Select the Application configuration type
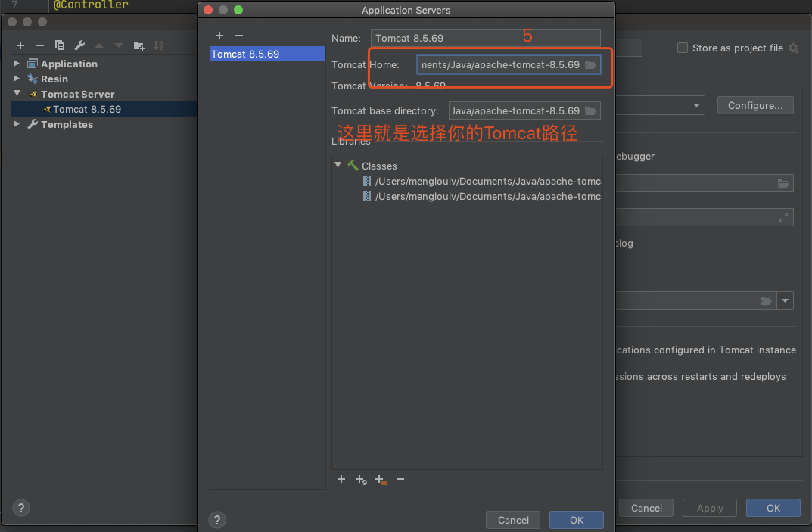The height and width of the screenshot is (532, 812). click(x=69, y=64)
